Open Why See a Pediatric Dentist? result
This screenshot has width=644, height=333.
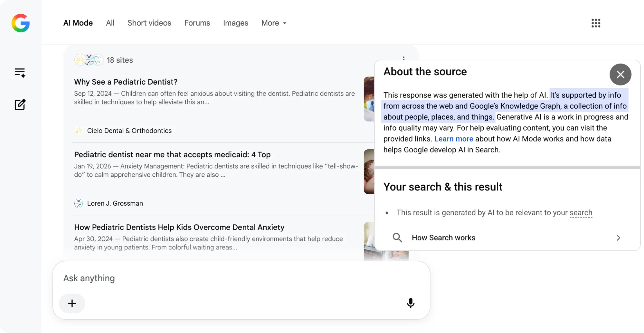tap(126, 82)
